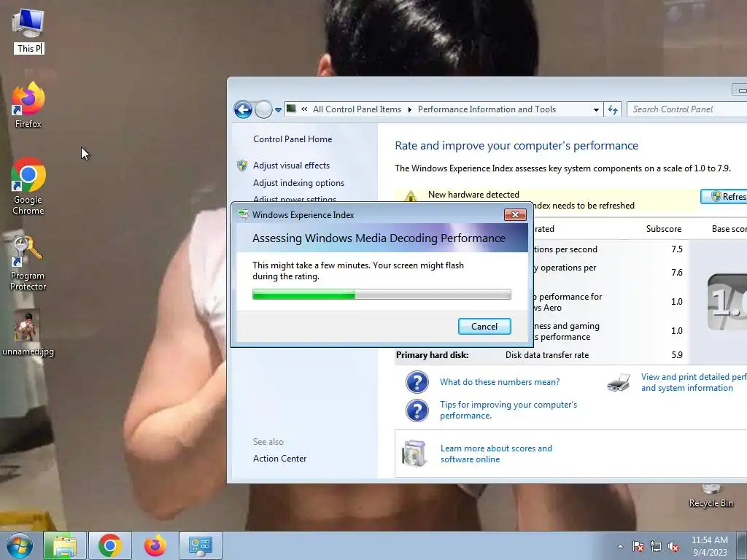Click the shield icon beside Adjust visual effects

(x=242, y=166)
